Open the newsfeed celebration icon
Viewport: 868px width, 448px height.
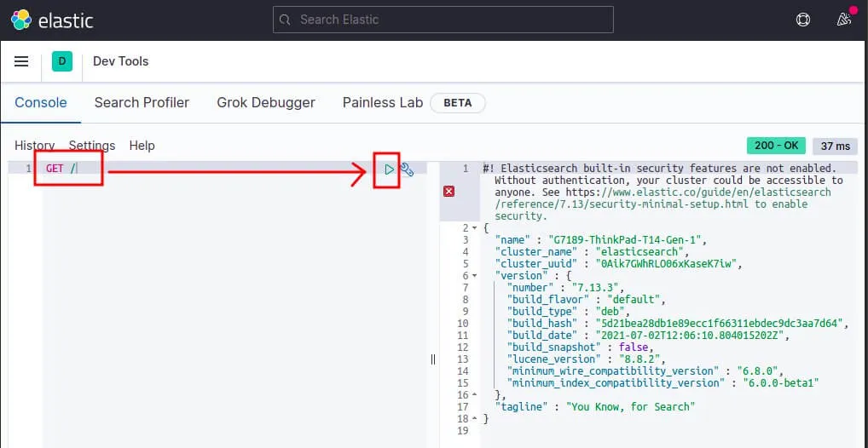click(x=843, y=20)
